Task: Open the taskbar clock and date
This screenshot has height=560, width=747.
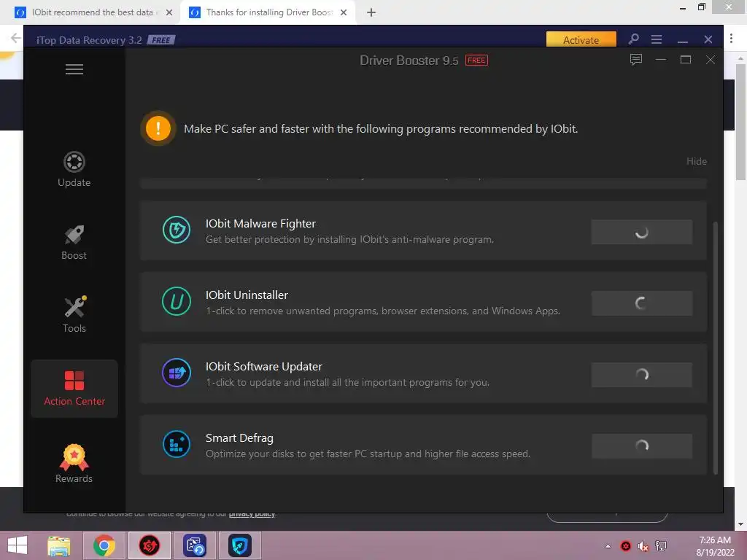Action: tap(715, 546)
